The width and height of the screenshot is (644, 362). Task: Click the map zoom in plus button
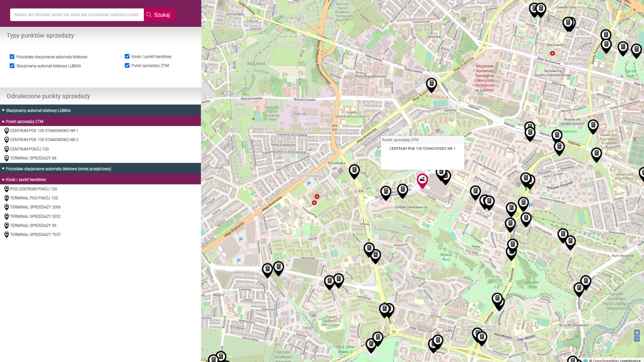tap(637, 332)
